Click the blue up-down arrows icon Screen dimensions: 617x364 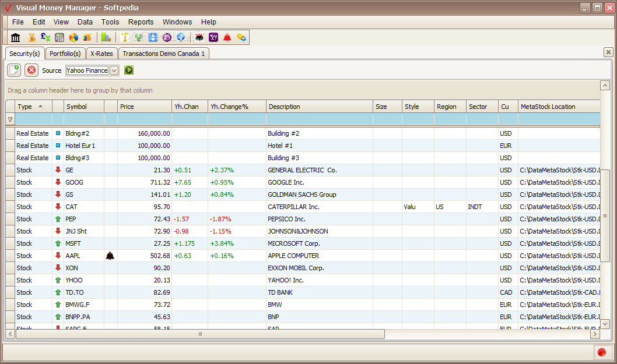coord(153,37)
